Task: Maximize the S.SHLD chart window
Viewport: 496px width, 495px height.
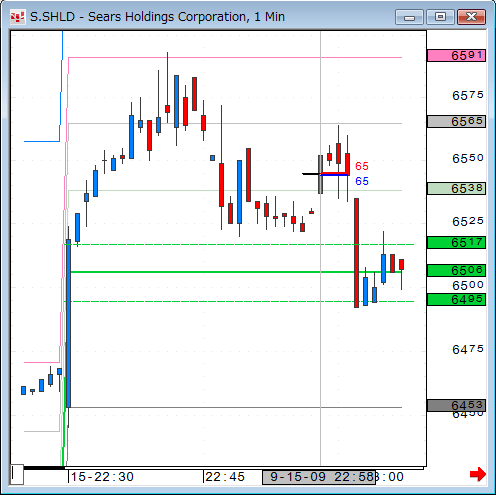Action: click(440, 17)
